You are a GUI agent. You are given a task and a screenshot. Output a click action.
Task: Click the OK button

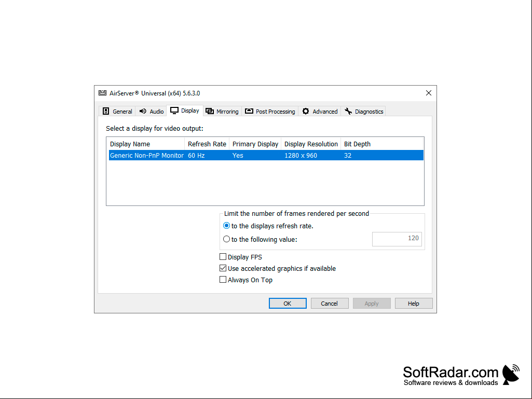coord(288,304)
